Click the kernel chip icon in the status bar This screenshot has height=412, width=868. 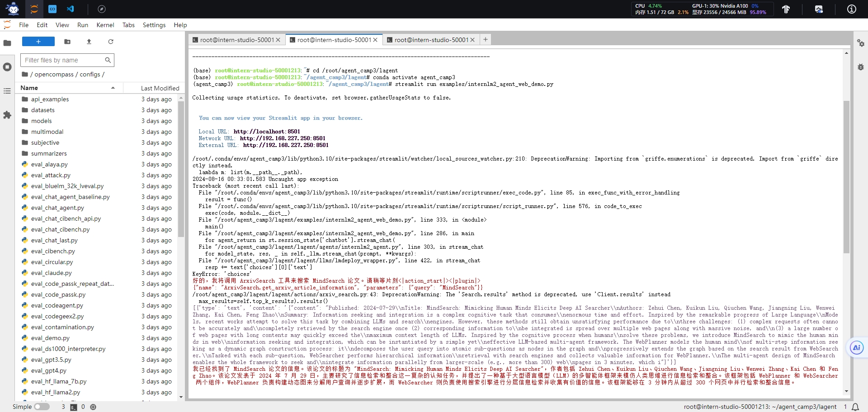pyautogui.click(x=93, y=407)
